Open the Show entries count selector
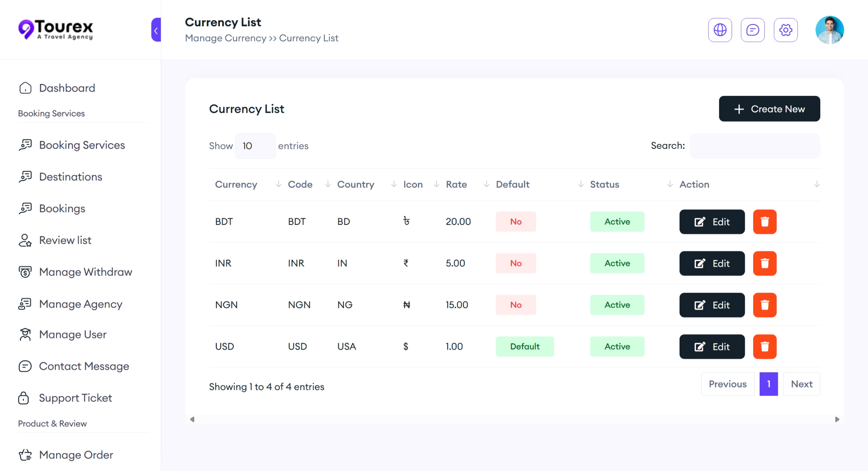 tap(255, 146)
